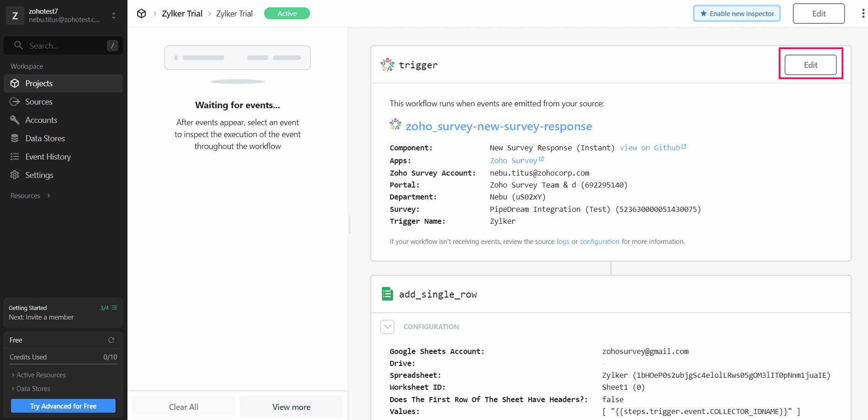Screen dimensions: 868x420
Task: Click the PipeDream Integration (Test) survey value
Action: pos(595,209)
